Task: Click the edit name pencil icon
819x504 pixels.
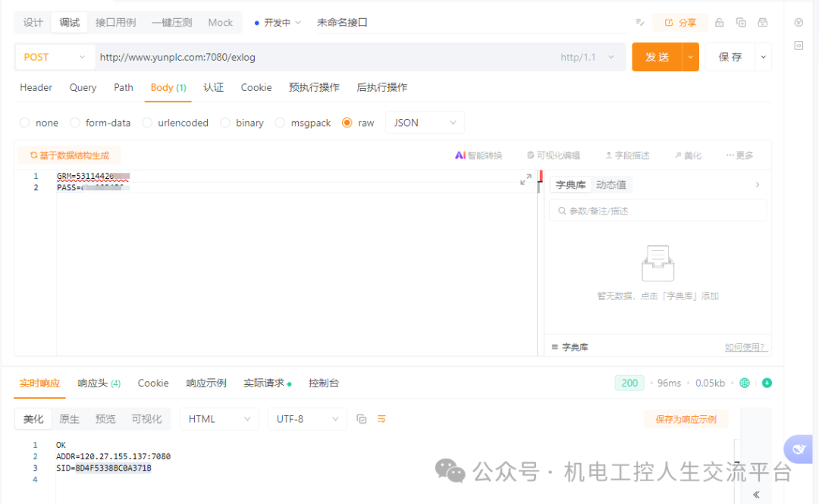Action: [640, 23]
